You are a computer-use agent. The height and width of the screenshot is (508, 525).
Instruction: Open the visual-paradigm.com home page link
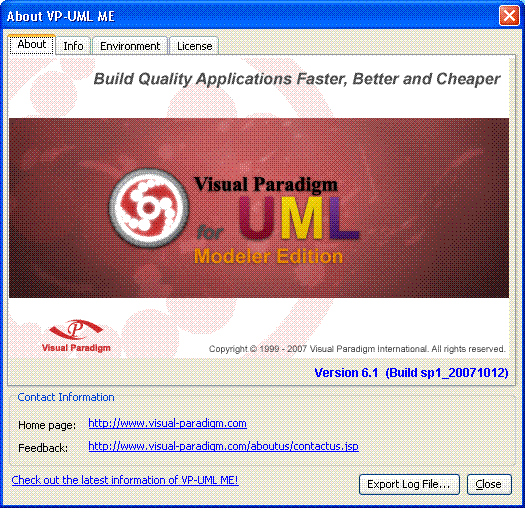point(167,424)
